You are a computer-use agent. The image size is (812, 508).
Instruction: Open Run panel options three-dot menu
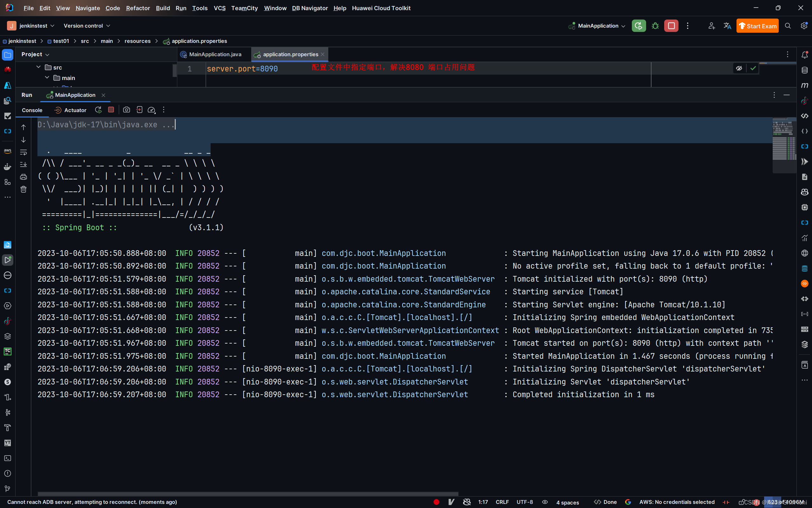click(x=774, y=95)
